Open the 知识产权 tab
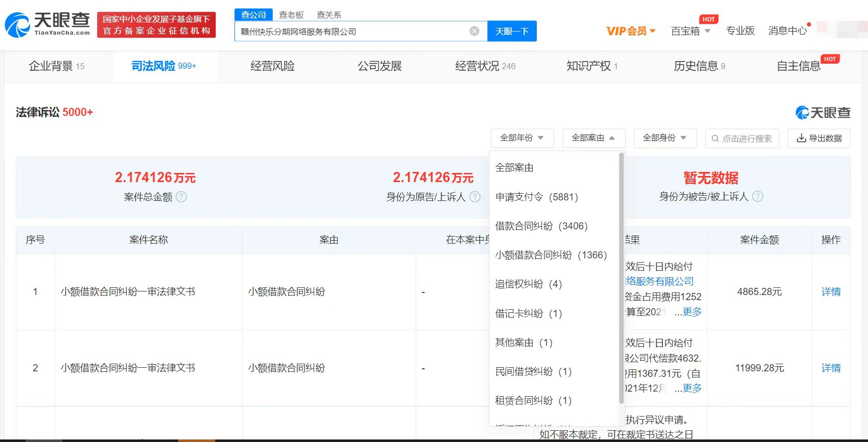The height and width of the screenshot is (442, 868). (592, 66)
